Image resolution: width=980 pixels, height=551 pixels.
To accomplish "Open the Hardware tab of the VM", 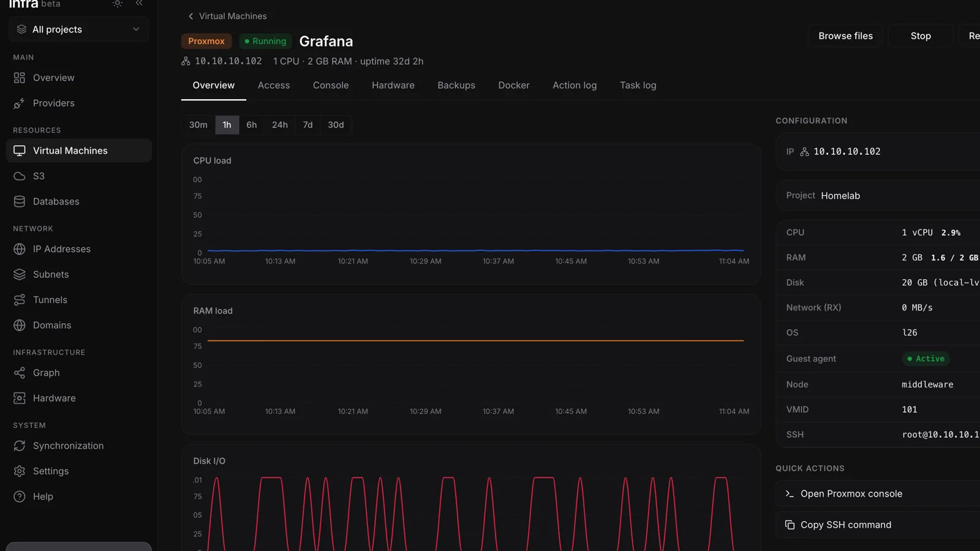I will (x=393, y=85).
